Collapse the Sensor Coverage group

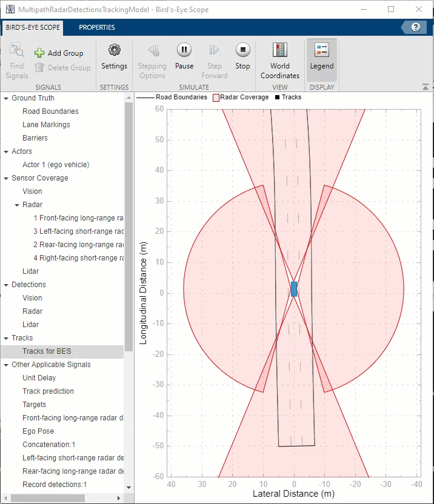(5, 178)
